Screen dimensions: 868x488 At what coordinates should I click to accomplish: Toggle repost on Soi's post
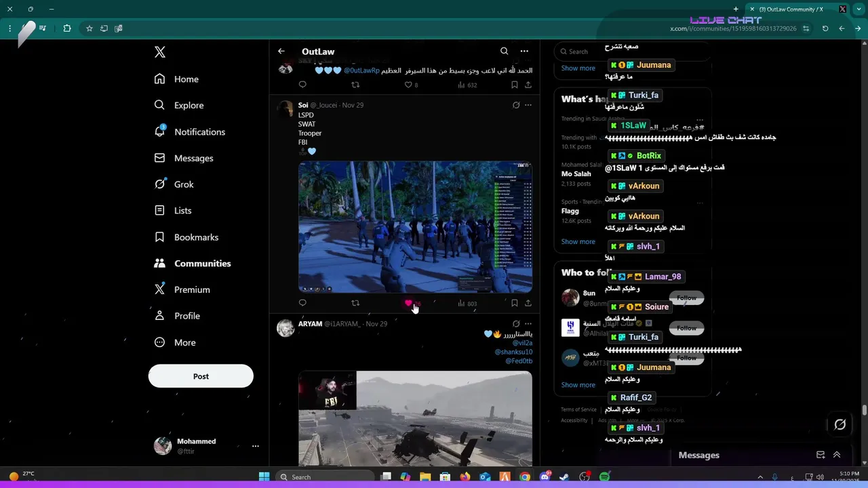[355, 303]
